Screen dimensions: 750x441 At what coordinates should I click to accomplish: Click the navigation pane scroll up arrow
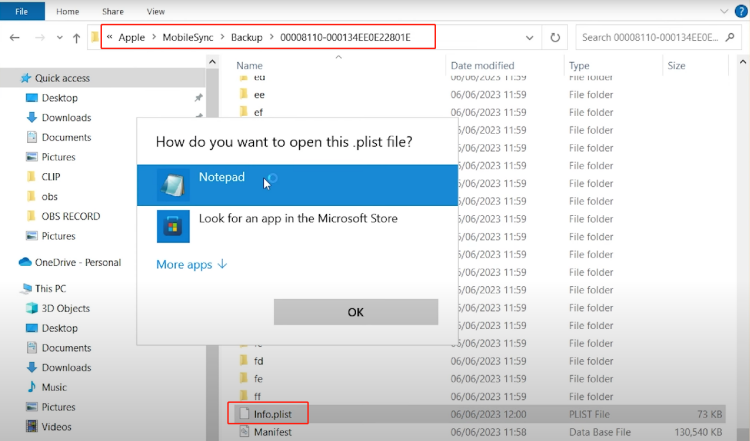[x=212, y=62]
